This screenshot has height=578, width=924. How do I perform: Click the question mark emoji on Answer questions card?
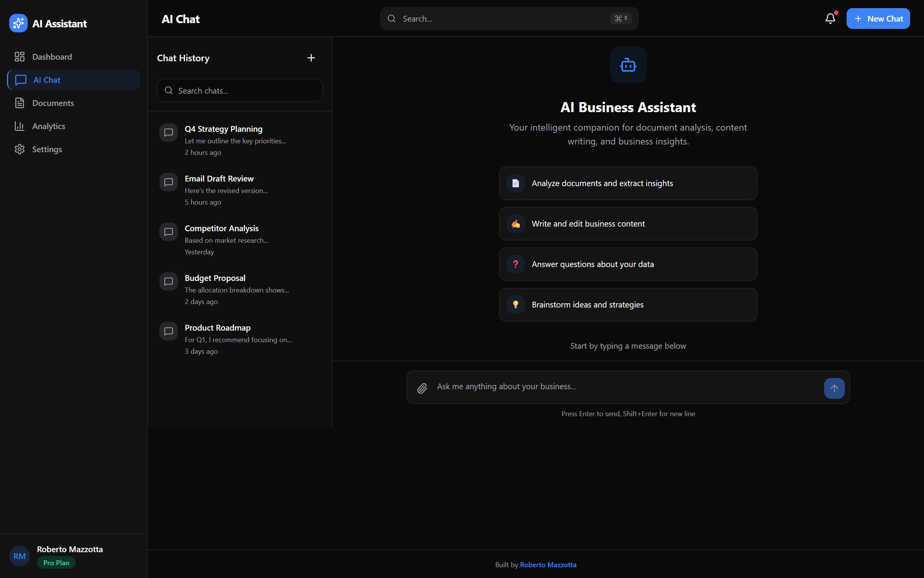point(516,264)
